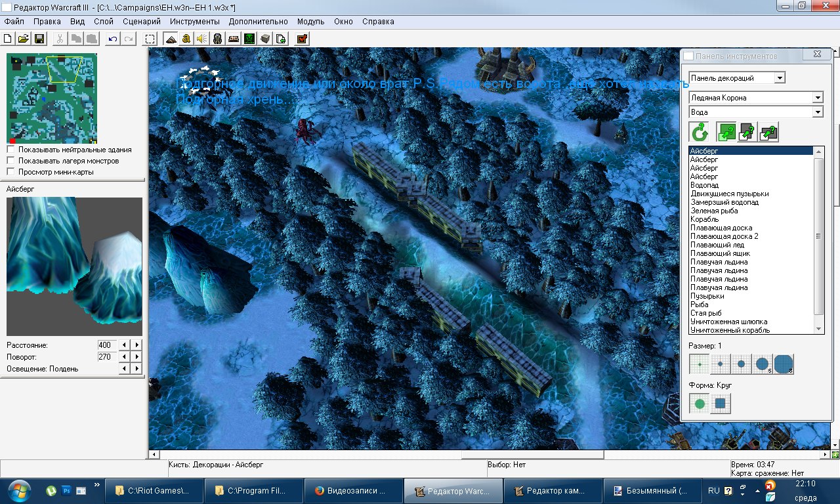Launch Photoshop from the taskbar quick launch

point(66,490)
